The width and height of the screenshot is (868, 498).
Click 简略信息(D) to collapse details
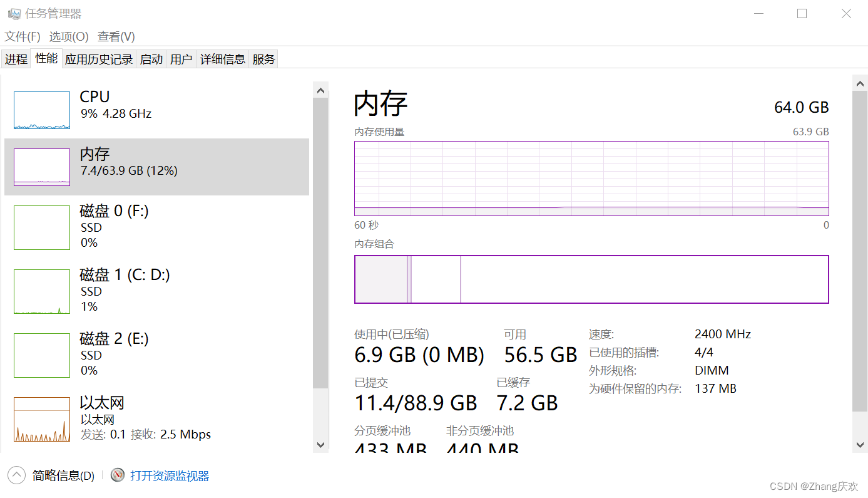pyautogui.click(x=63, y=476)
